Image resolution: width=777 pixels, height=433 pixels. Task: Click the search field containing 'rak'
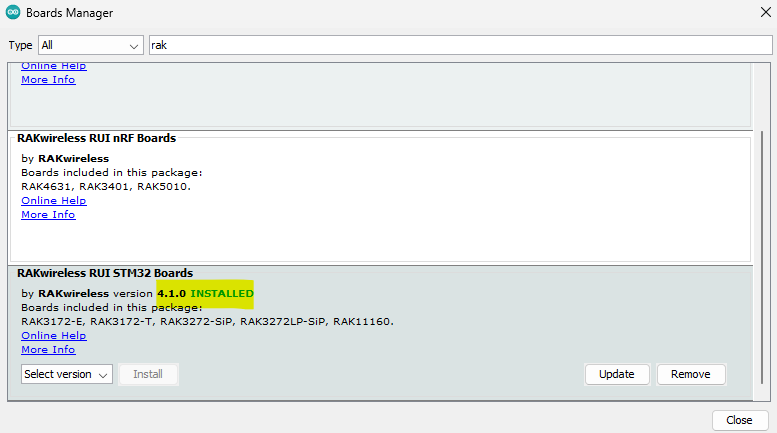point(460,46)
